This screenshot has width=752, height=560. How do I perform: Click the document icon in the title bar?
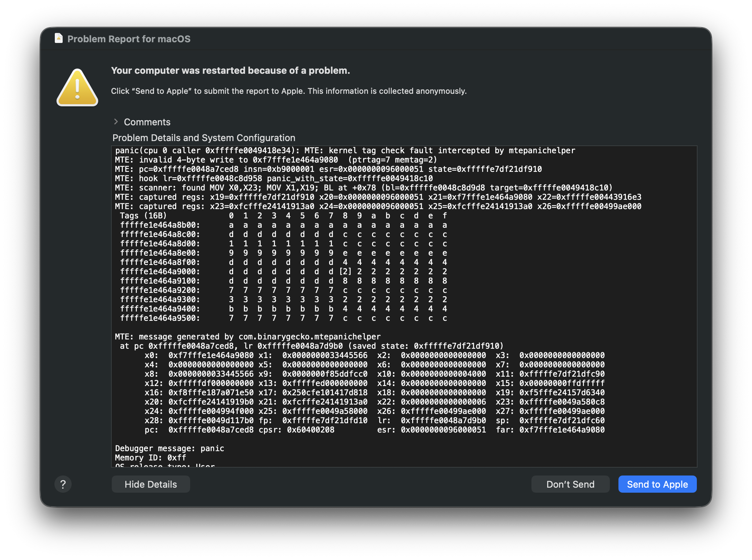59,38
